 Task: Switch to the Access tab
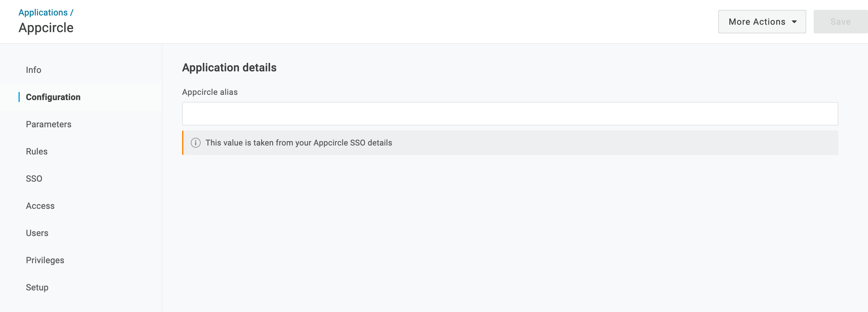(x=40, y=206)
